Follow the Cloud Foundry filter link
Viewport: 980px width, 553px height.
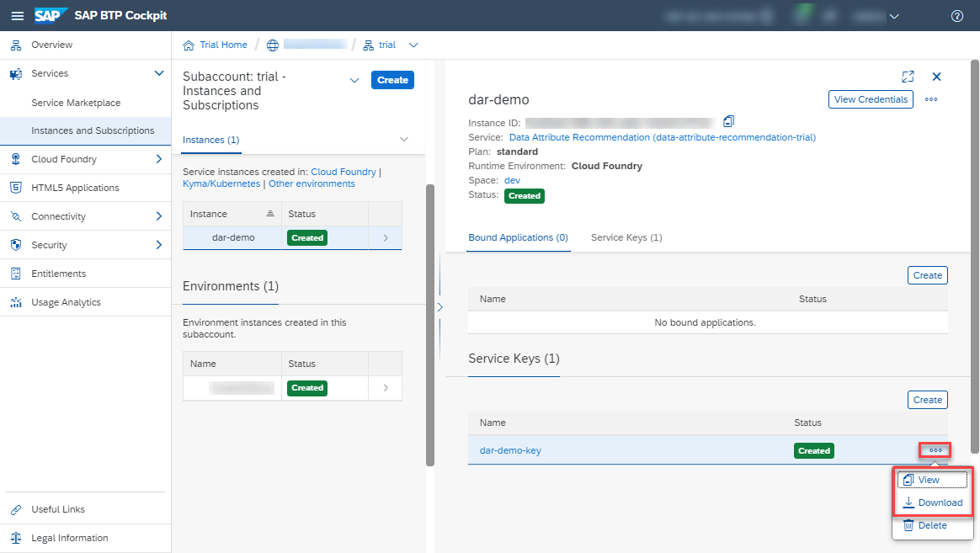[x=344, y=172]
